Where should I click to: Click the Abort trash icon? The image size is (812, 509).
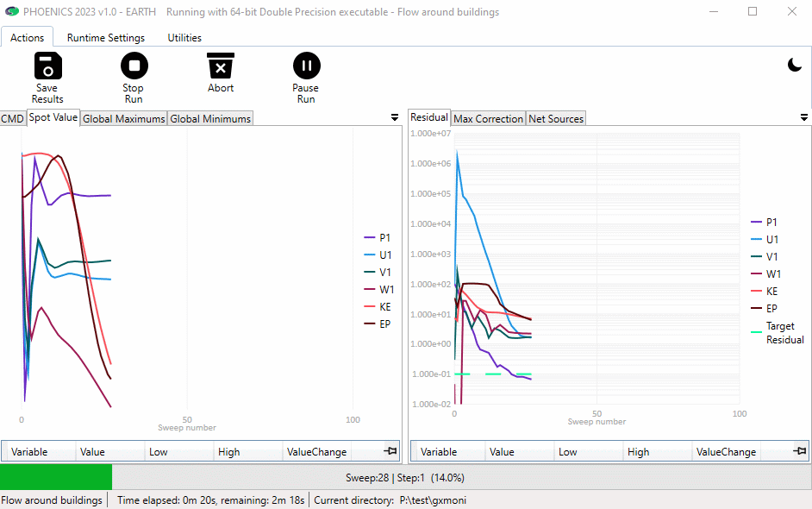221,66
